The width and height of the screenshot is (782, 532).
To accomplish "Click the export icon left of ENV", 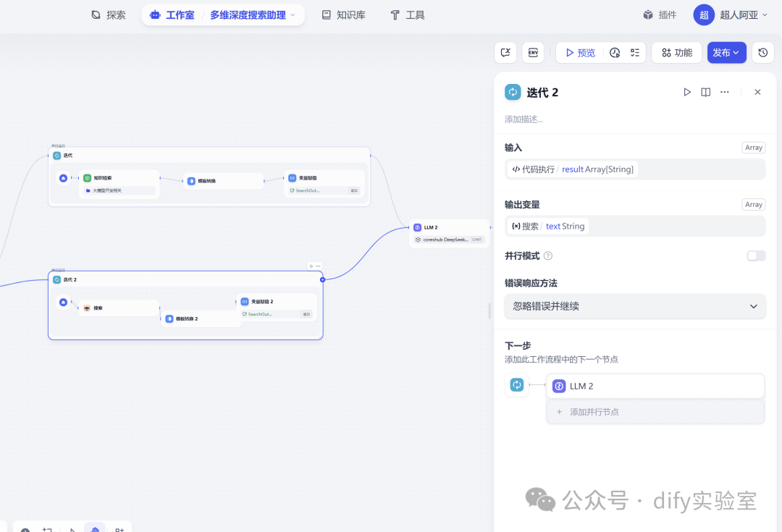I will (x=505, y=52).
